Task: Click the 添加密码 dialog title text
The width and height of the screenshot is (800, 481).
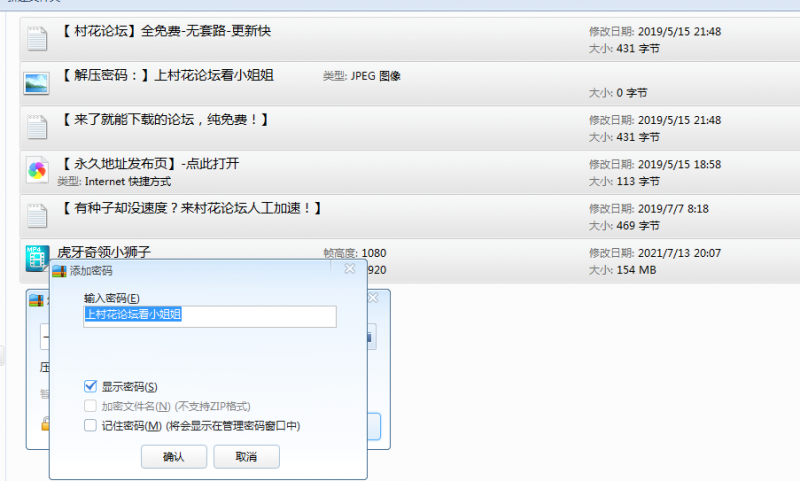Action: [x=91, y=271]
